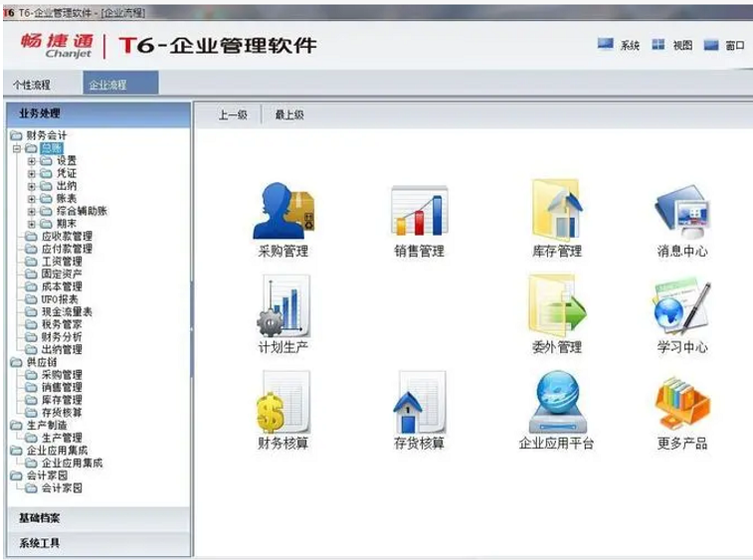Open the 销售管理 sales chart icon

point(419,210)
